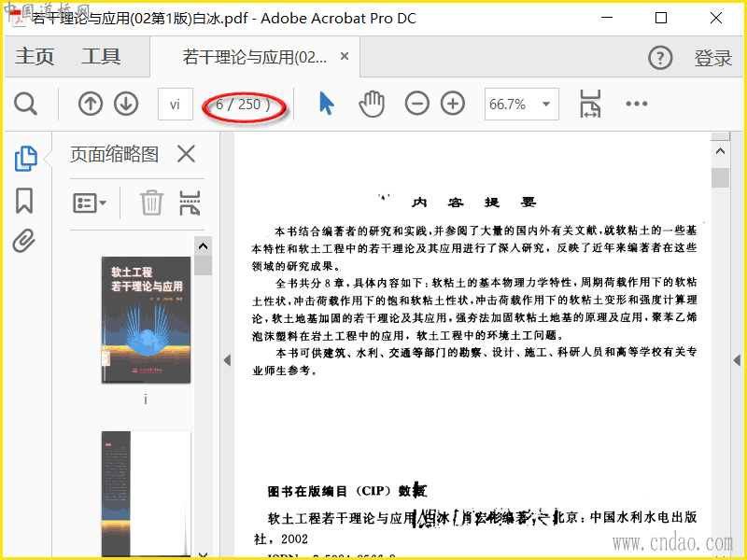
Task: Maximize the Acrobat window
Action: 661,18
